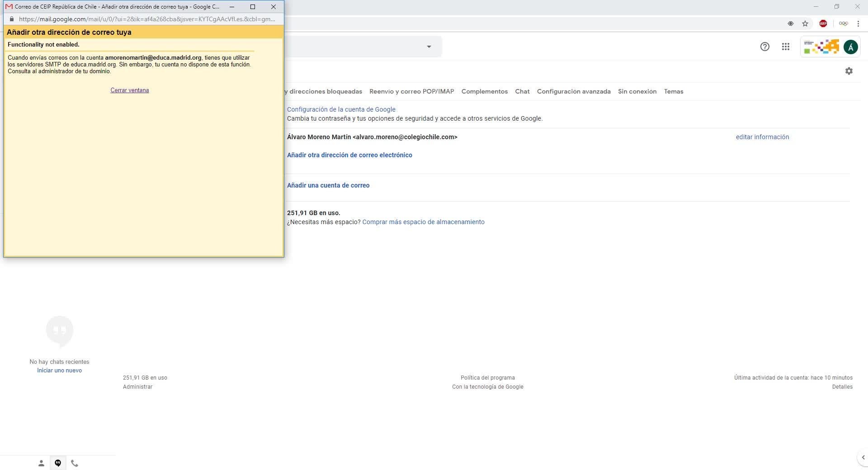The image size is (868, 470).
Task: Click the editar información link
Action: click(762, 137)
